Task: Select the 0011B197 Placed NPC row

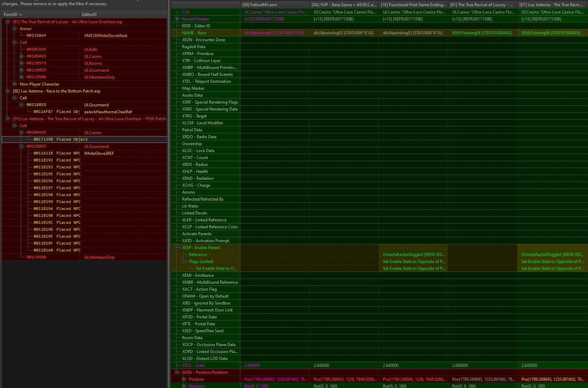Action: [x=84, y=188]
